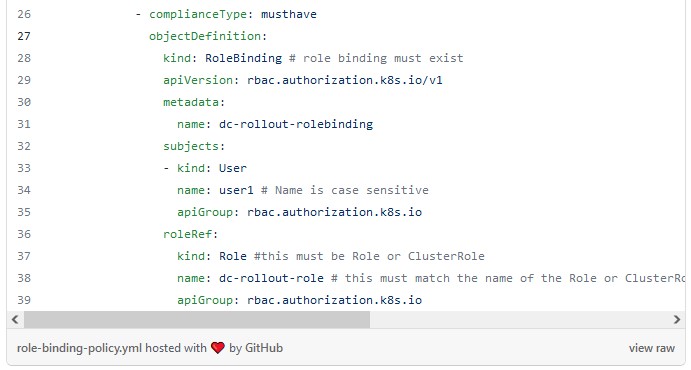Open the role-binding-policy.yml file link
This screenshot has height=370, width=691.
click(x=79, y=348)
